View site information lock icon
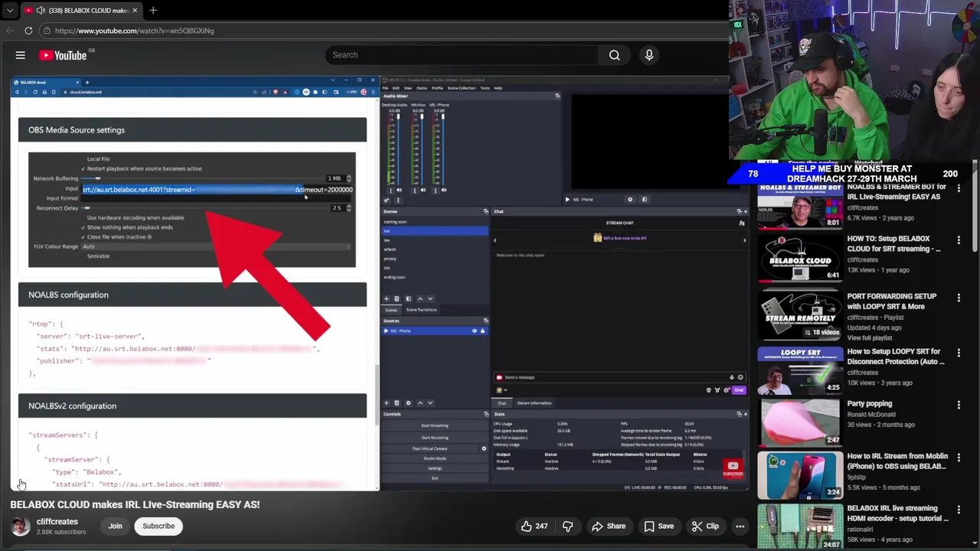This screenshot has width=980, height=551. click(47, 31)
